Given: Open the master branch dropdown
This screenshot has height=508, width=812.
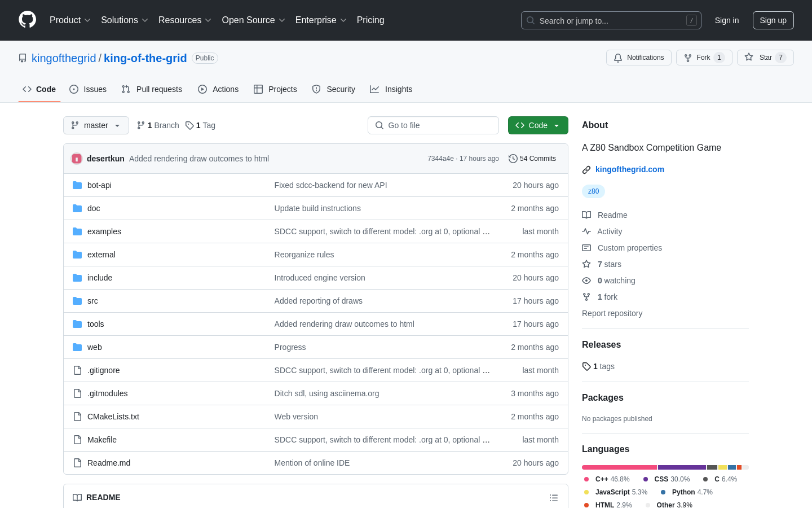Looking at the screenshot, I should coord(96,125).
